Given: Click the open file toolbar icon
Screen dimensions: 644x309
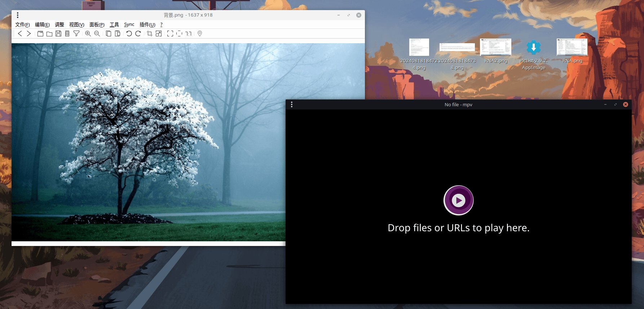Looking at the screenshot, I should coord(40,33).
